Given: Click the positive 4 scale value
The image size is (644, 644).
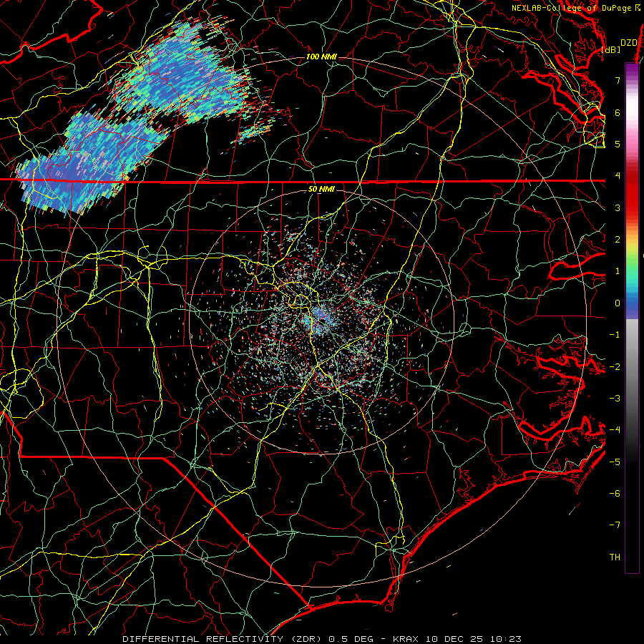Looking at the screenshot, I should point(618,176).
